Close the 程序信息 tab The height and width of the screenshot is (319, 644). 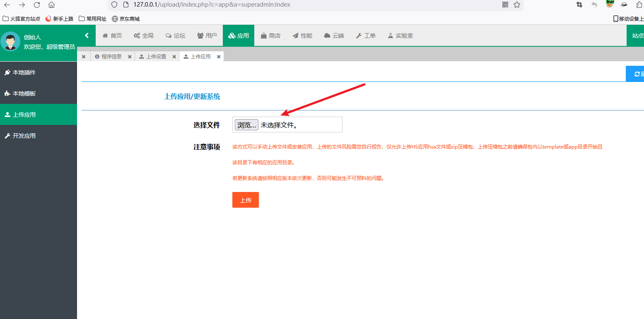(130, 57)
